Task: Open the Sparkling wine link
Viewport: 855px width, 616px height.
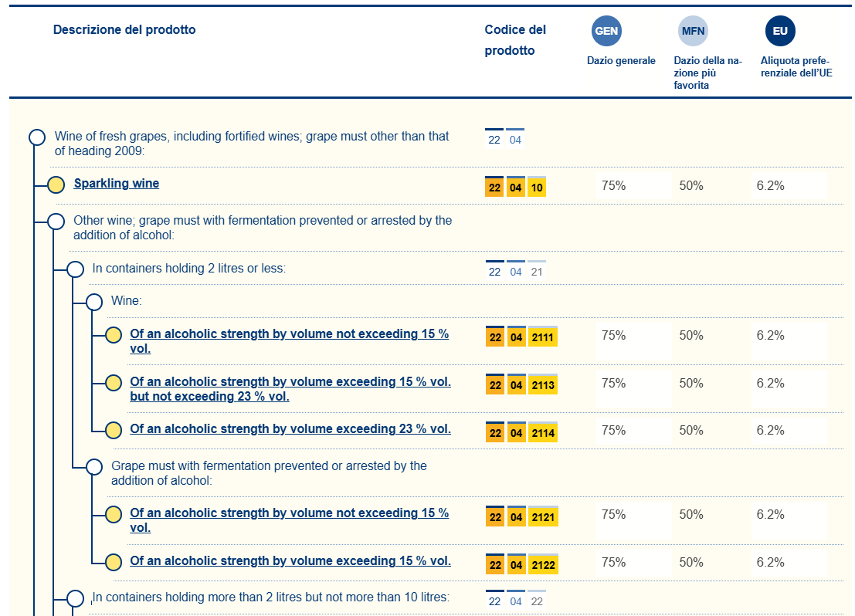Action: [117, 184]
